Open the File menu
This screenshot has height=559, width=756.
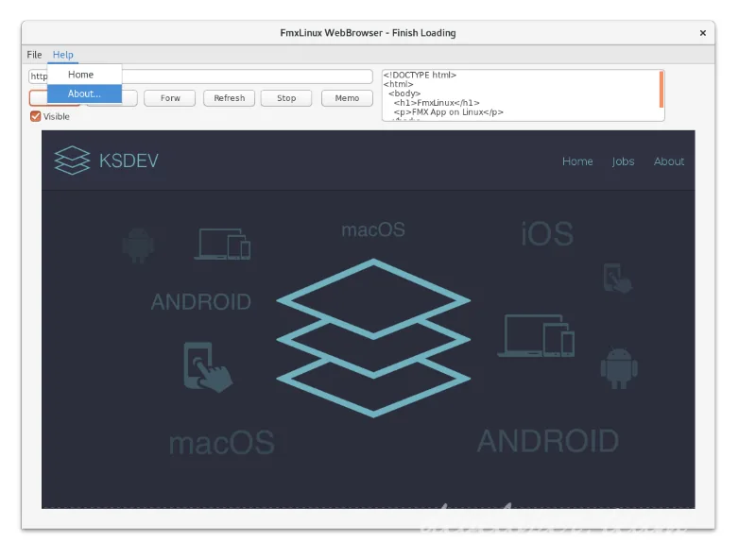[34, 55]
